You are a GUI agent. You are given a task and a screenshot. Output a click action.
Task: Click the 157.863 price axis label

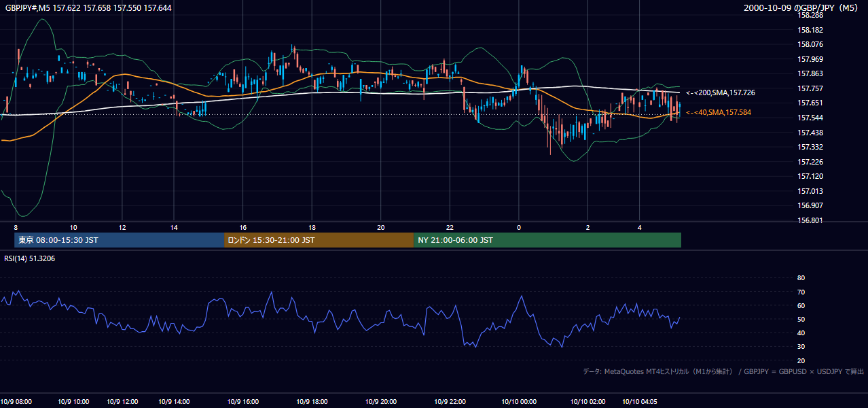(x=810, y=73)
